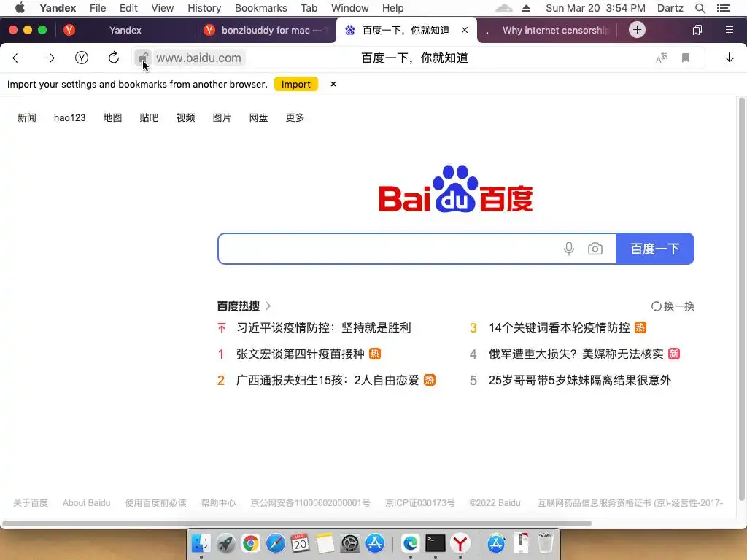The image size is (747, 560).
Task: Open the tab overview icon
Action: (697, 30)
